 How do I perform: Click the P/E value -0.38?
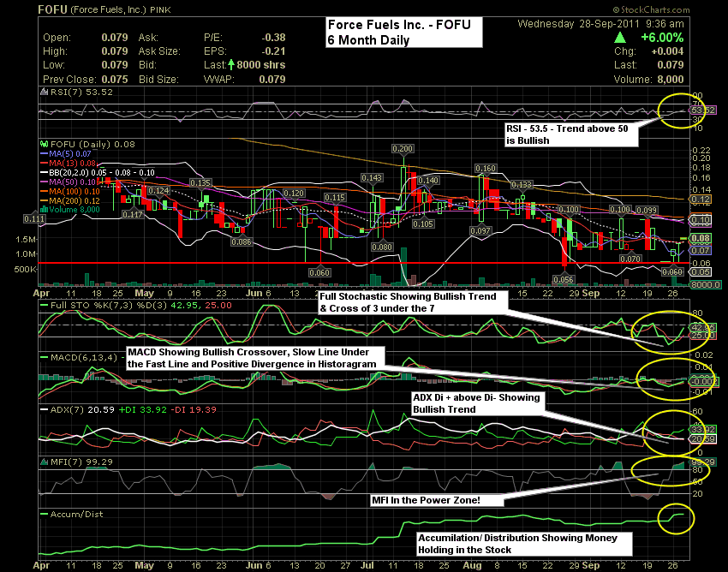pyautogui.click(x=273, y=38)
